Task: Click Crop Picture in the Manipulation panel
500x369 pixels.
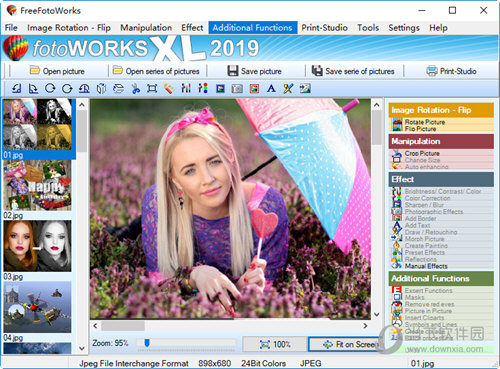Action: click(x=422, y=153)
